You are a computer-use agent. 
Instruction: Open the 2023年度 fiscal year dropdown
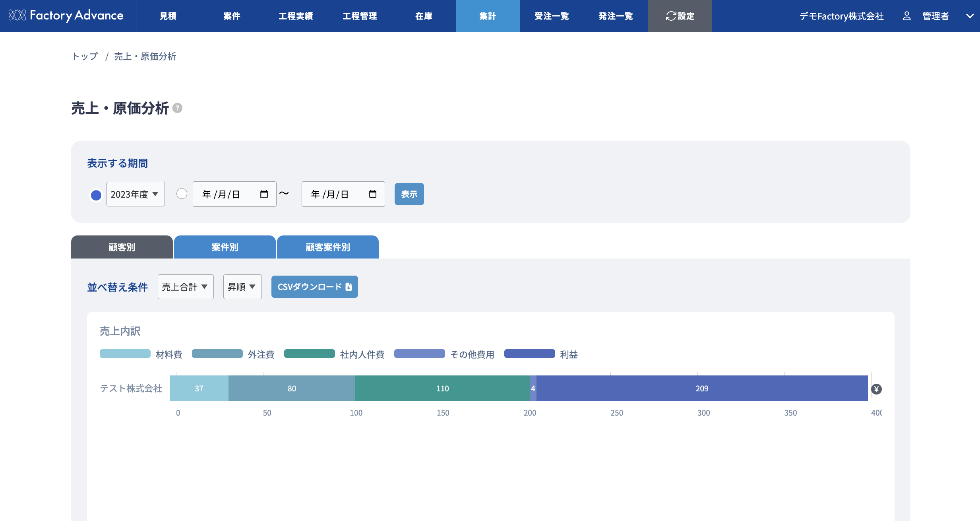click(136, 194)
